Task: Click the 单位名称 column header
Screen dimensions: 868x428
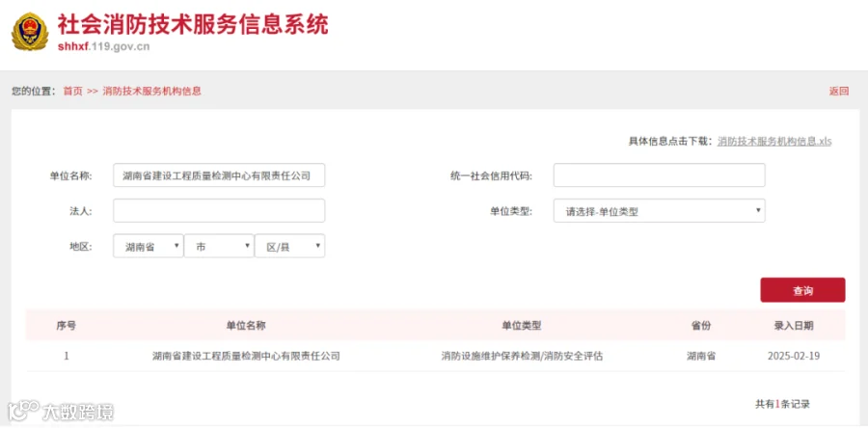Action: click(246, 326)
